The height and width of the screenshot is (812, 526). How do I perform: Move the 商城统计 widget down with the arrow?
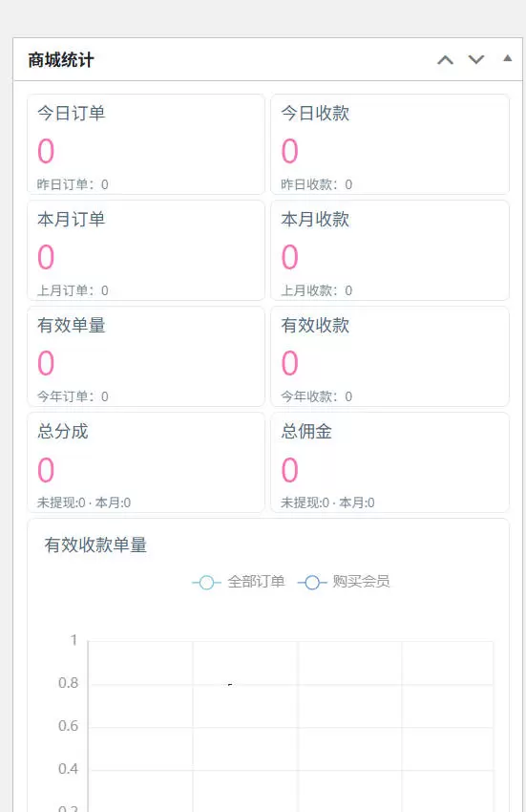pos(476,60)
